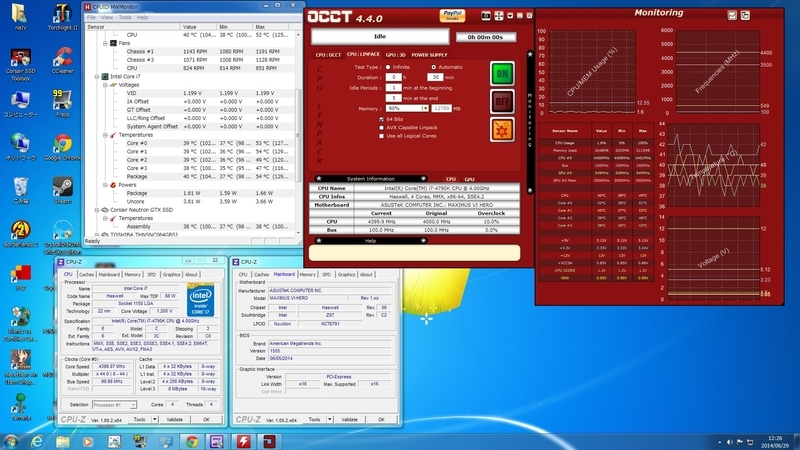Open the Memory percentage dropdown in OCCT
The width and height of the screenshot is (800, 450).
tap(424, 108)
